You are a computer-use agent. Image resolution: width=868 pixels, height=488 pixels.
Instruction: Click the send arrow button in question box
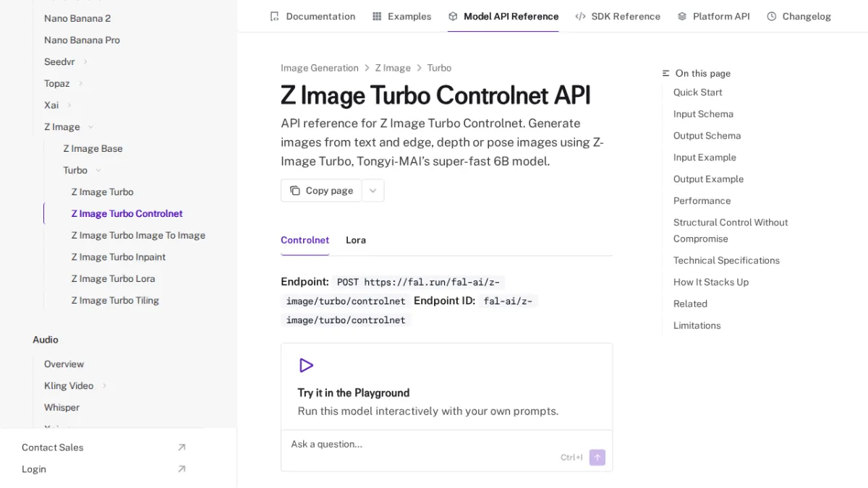coord(597,457)
